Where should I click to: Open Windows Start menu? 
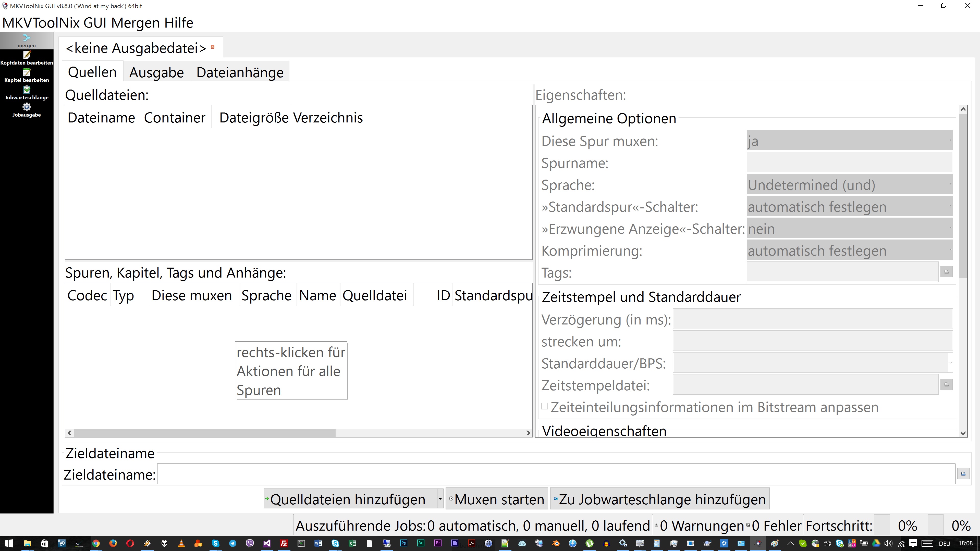pyautogui.click(x=9, y=543)
